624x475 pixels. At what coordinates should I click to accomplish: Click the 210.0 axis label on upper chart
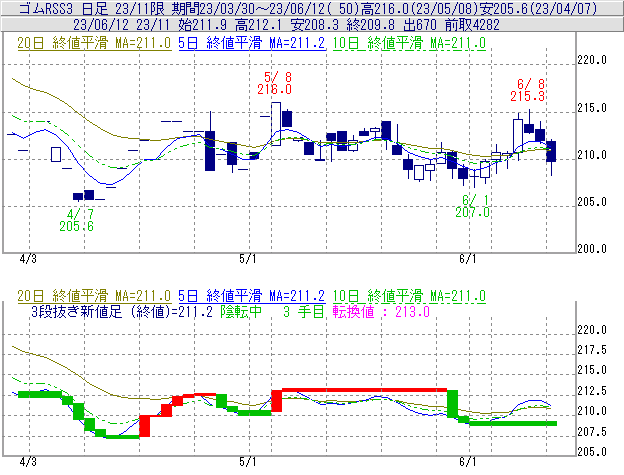592,155
